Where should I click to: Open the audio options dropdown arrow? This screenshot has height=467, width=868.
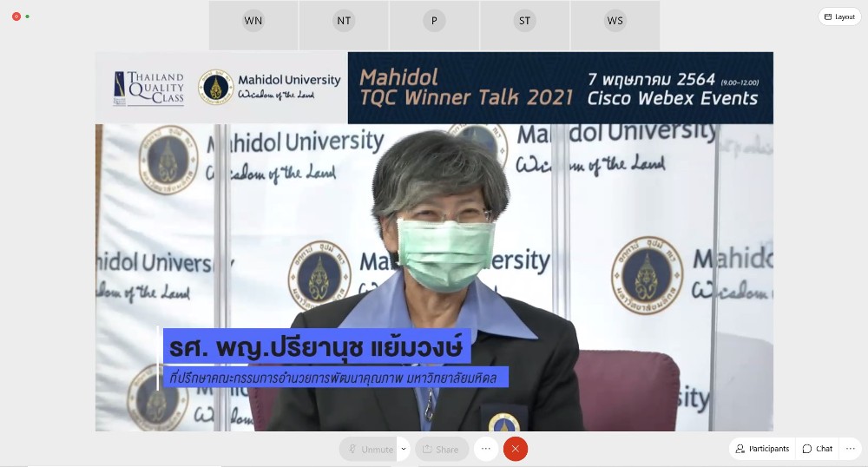(404, 449)
